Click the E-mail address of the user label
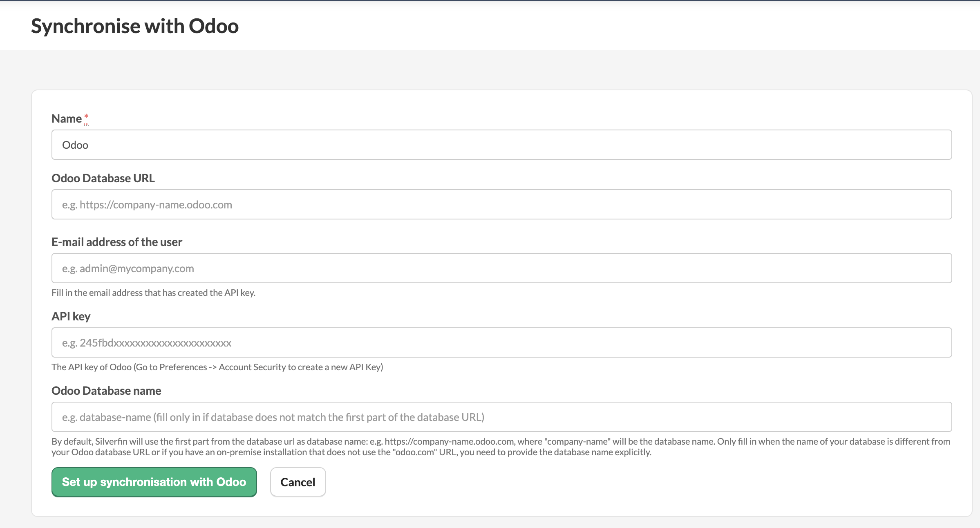This screenshot has height=528, width=980. click(x=117, y=242)
